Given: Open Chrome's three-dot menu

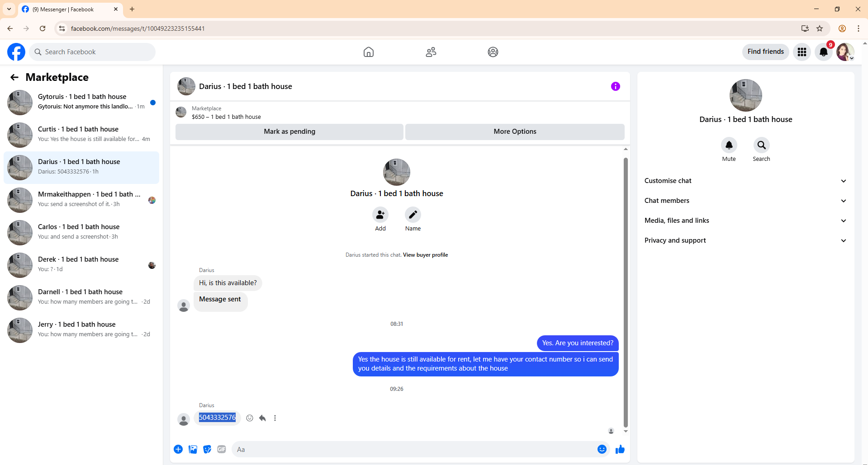Looking at the screenshot, I should coord(859,28).
